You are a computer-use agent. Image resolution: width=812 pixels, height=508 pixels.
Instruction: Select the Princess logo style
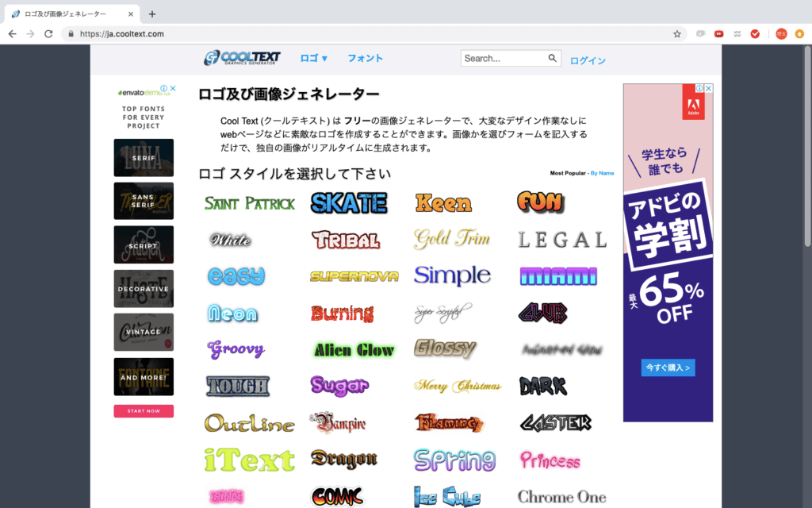[550, 460]
